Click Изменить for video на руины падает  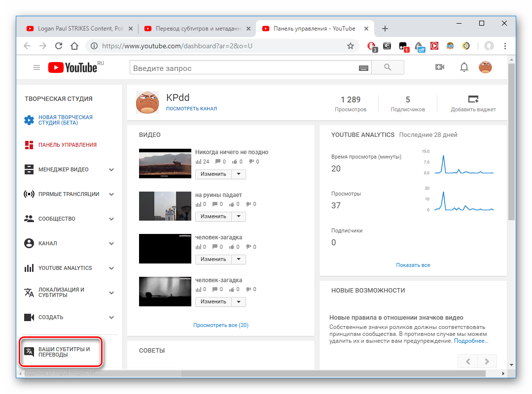coord(213,216)
